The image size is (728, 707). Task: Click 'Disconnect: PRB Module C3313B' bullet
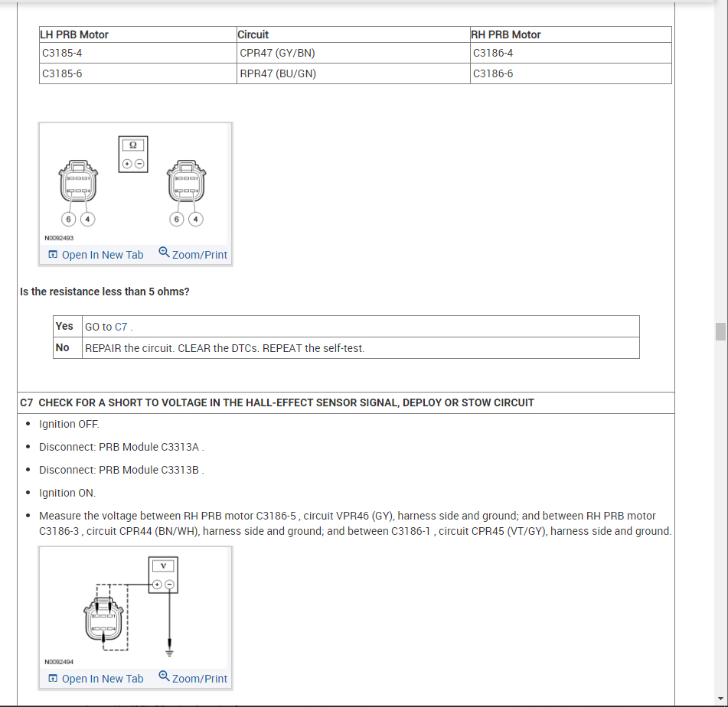click(x=122, y=470)
